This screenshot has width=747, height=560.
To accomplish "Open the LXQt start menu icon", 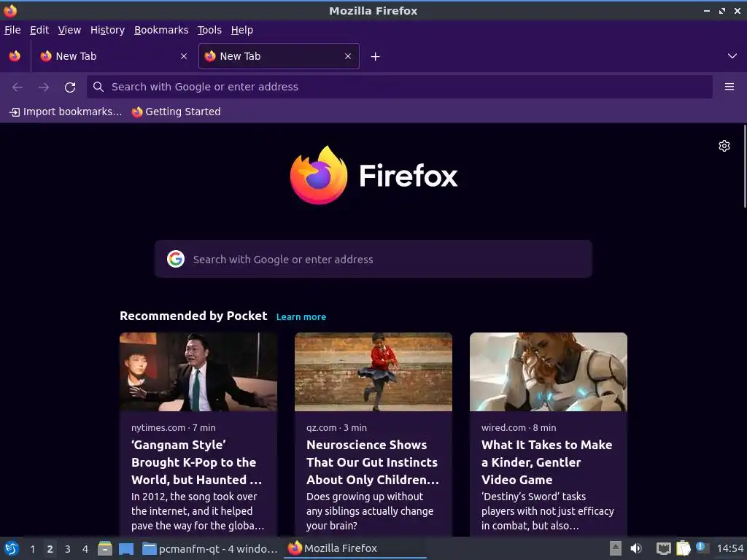I will (12, 548).
